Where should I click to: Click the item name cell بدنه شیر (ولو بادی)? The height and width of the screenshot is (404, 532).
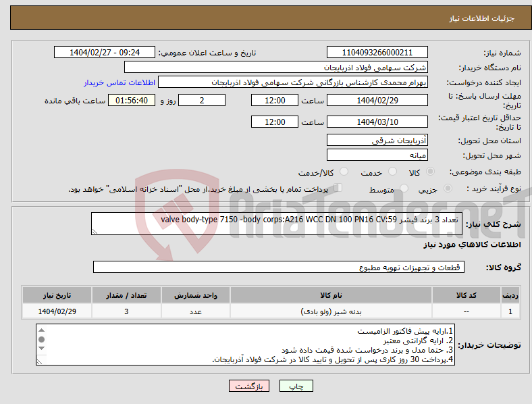331,311
